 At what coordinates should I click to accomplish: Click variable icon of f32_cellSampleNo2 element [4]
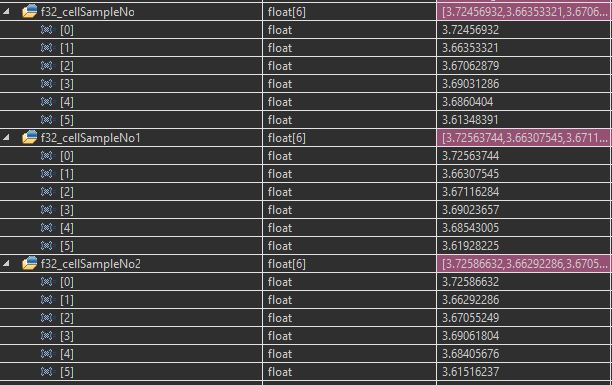tap(46, 354)
